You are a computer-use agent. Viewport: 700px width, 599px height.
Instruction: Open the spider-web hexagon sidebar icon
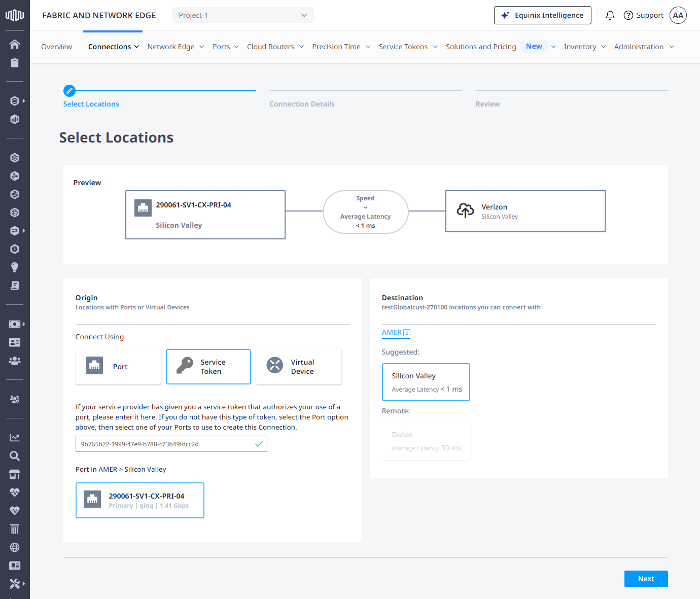pos(15,158)
